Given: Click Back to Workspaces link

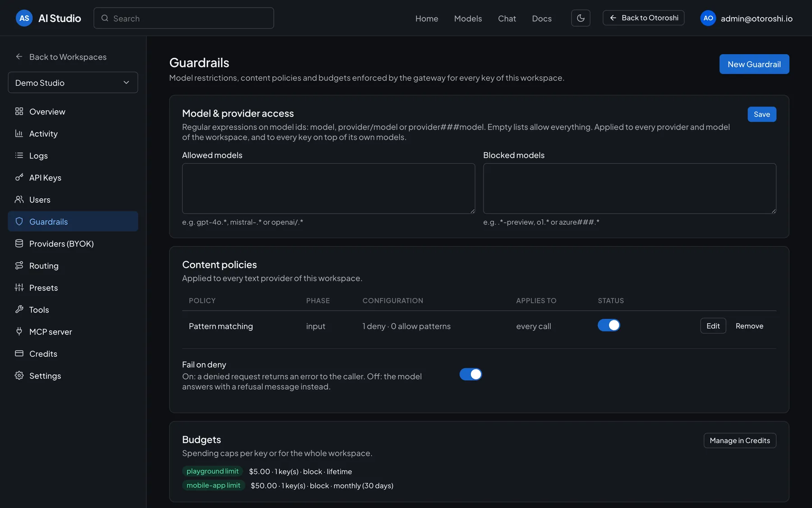Looking at the screenshot, I should [x=61, y=57].
